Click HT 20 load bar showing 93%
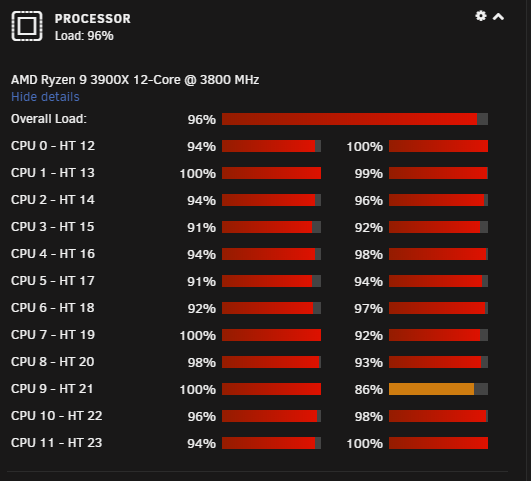Image resolution: width=531 pixels, height=481 pixels. pos(439,362)
